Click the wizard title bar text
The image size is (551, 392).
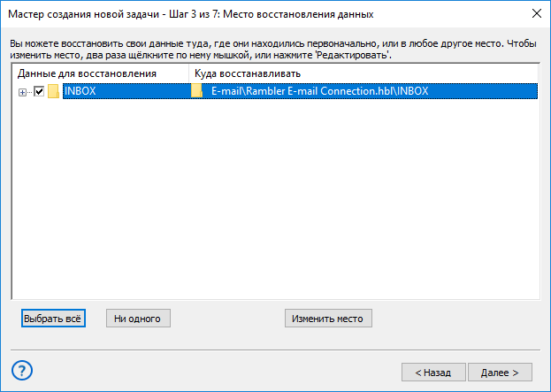tap(191, 14)
